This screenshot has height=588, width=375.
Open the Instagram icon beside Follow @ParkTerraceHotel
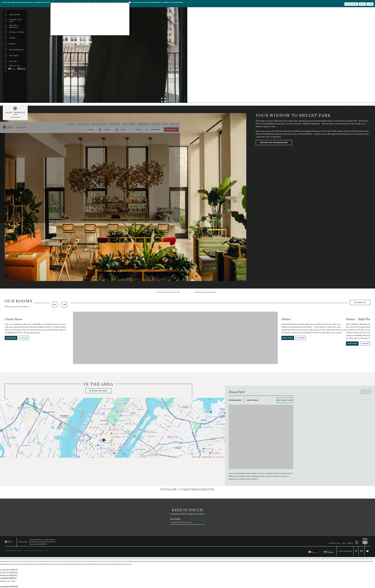click(x=162, y=489)
